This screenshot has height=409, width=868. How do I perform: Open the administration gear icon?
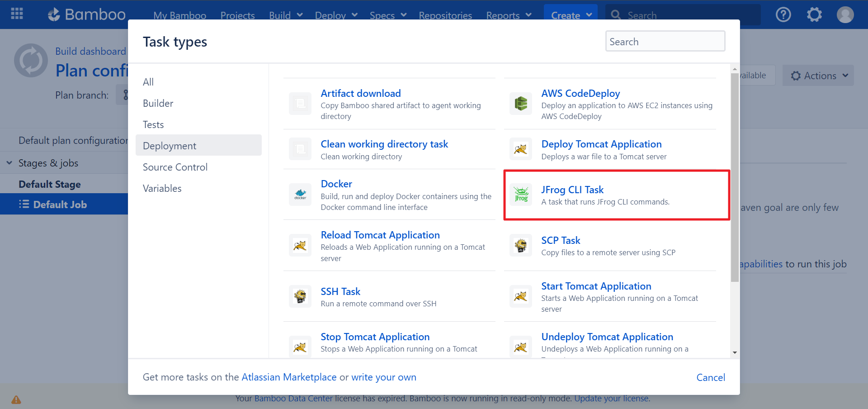(814, 14)
